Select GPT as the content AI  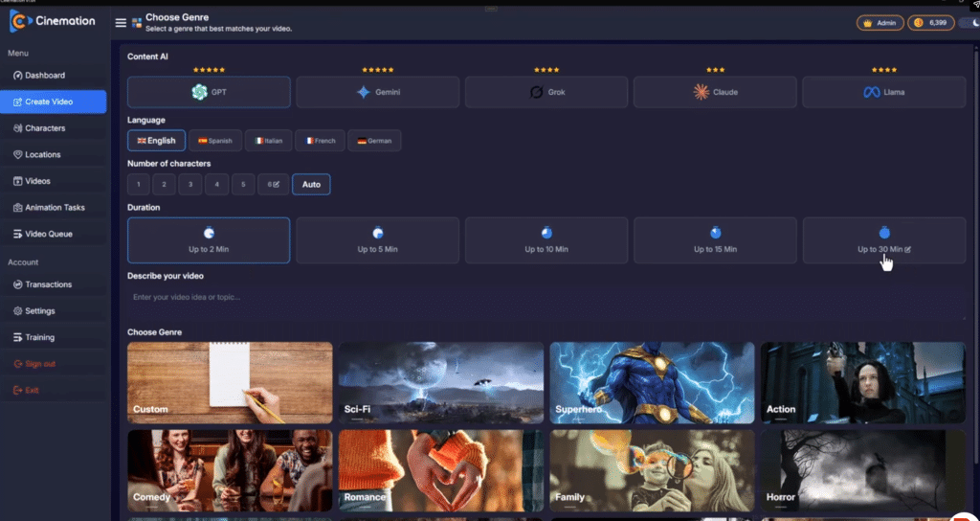coord(209,92)
